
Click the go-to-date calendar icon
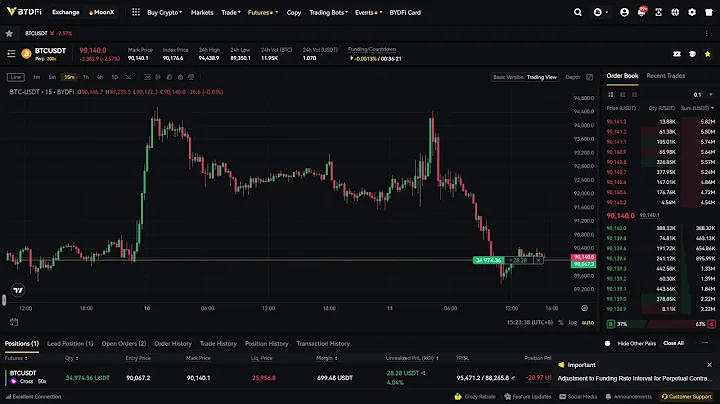pos(14,322)
